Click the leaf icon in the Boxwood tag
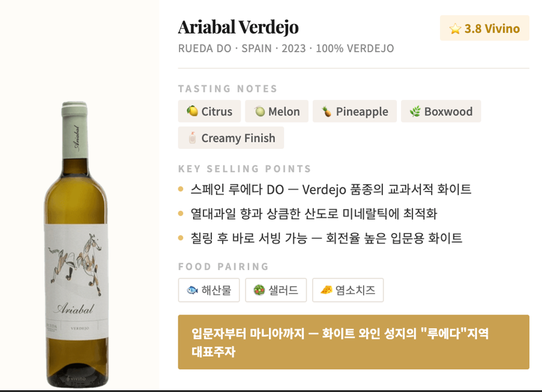This screenshot has height=392, width=542. [x=415, y=112]
